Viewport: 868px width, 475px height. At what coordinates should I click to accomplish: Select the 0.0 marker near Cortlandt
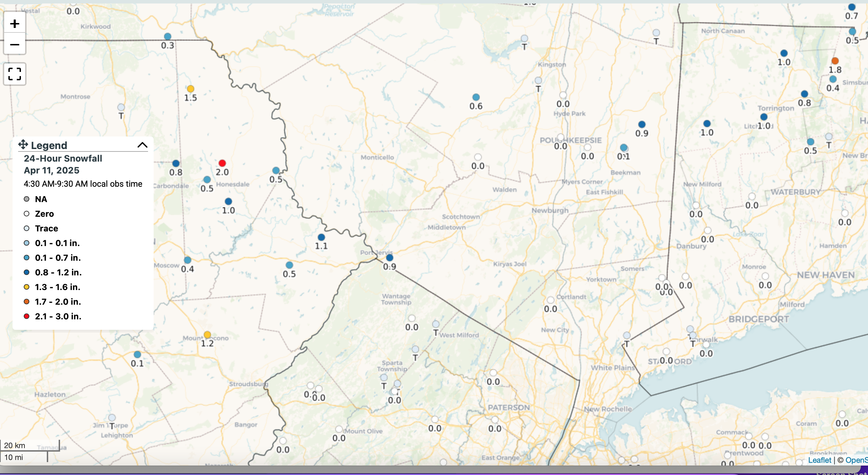pyautogui.click(x=551, y=300)
